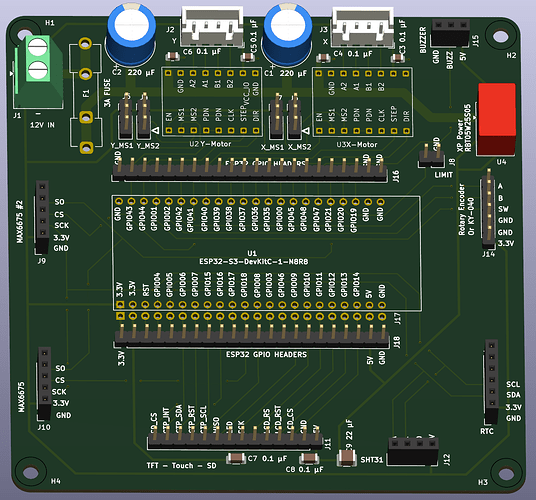Click the 'RST' pin label on U1
The height and width of the screenshot is (500, 536).
(x=146, y=290)
